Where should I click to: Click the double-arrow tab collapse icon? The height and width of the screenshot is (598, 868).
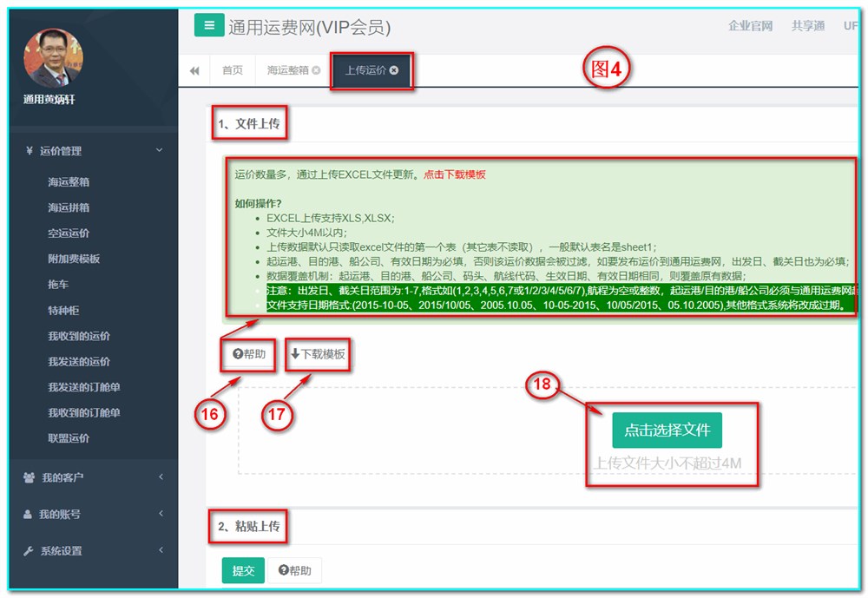click(x=195, y=70)
